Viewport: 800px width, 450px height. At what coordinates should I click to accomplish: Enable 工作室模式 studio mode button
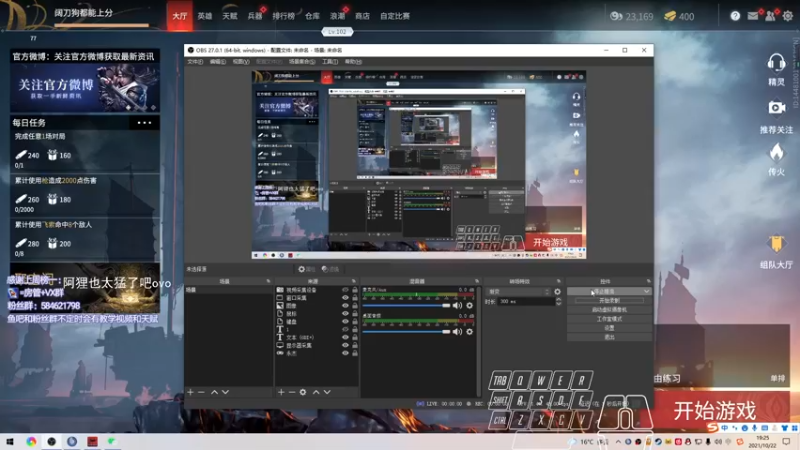[x=609, y=319]
